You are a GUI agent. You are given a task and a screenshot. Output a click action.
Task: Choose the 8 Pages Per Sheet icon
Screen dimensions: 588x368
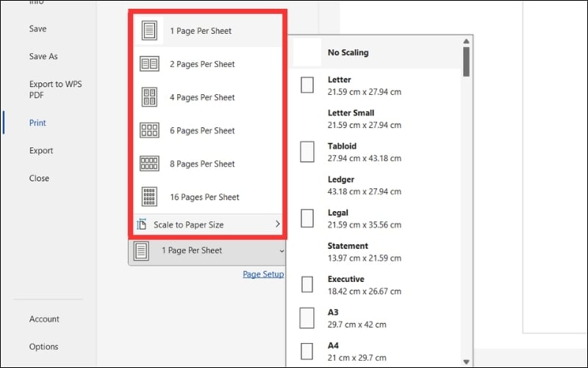[149, 163]
